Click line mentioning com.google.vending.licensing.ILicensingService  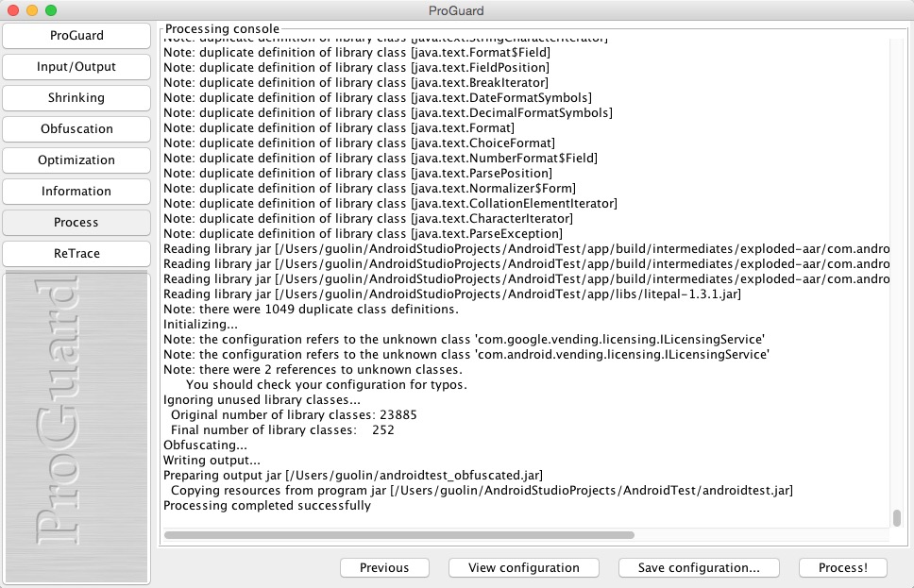pos(464,339)
